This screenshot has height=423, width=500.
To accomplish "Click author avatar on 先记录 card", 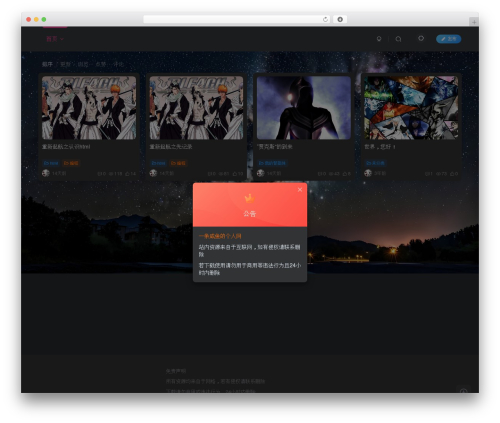I will coord(153,173).
